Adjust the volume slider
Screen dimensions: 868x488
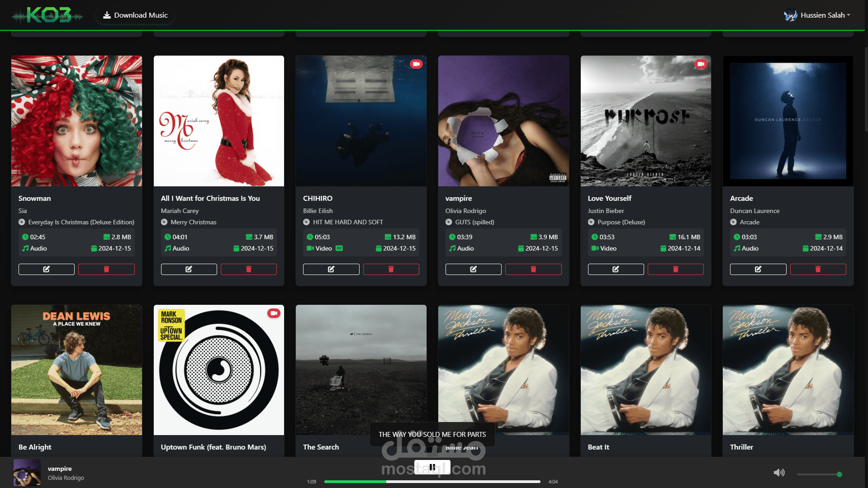coord(819,474)
